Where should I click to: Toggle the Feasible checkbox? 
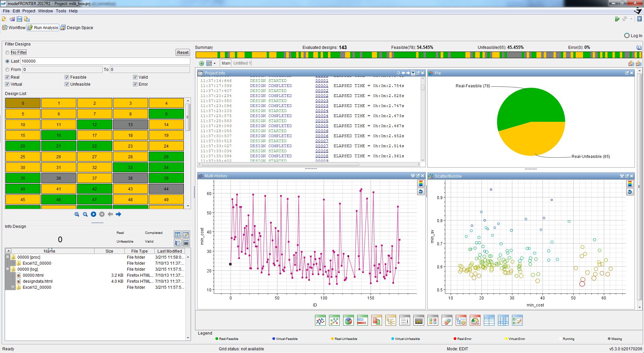[x=67, y=77]
